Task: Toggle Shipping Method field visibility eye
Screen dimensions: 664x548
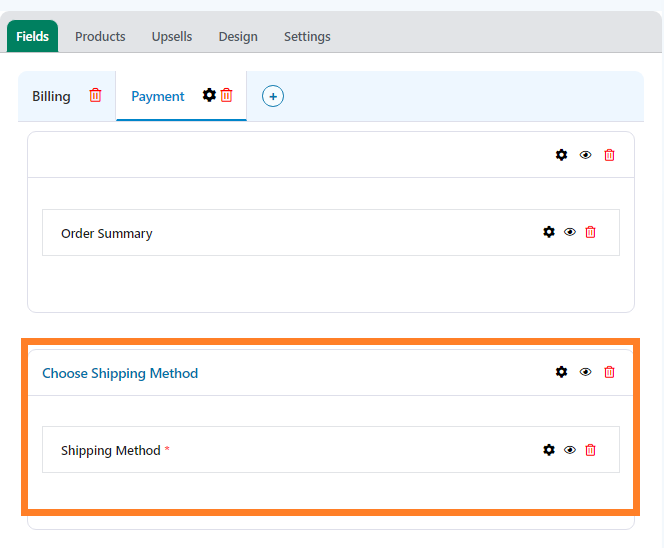Action: click(x=570, y=450)
